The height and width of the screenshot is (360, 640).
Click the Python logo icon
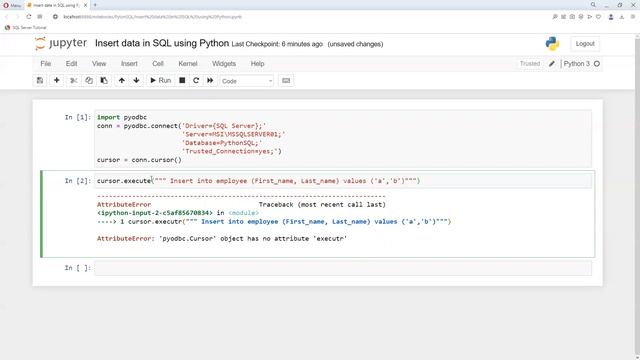[x=552, y=44]
